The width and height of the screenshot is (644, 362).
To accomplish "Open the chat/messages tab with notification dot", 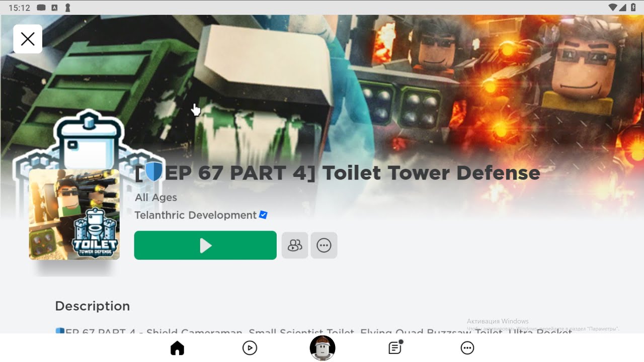I will (x=395, y=347).
